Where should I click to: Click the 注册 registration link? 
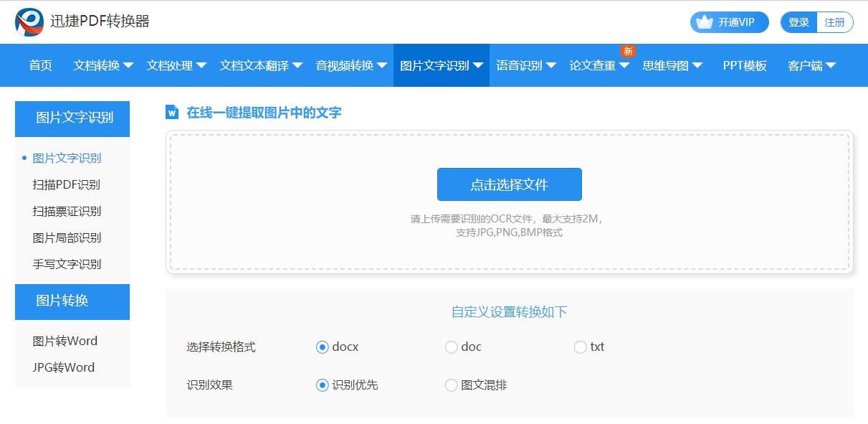[x=834, y=22]
